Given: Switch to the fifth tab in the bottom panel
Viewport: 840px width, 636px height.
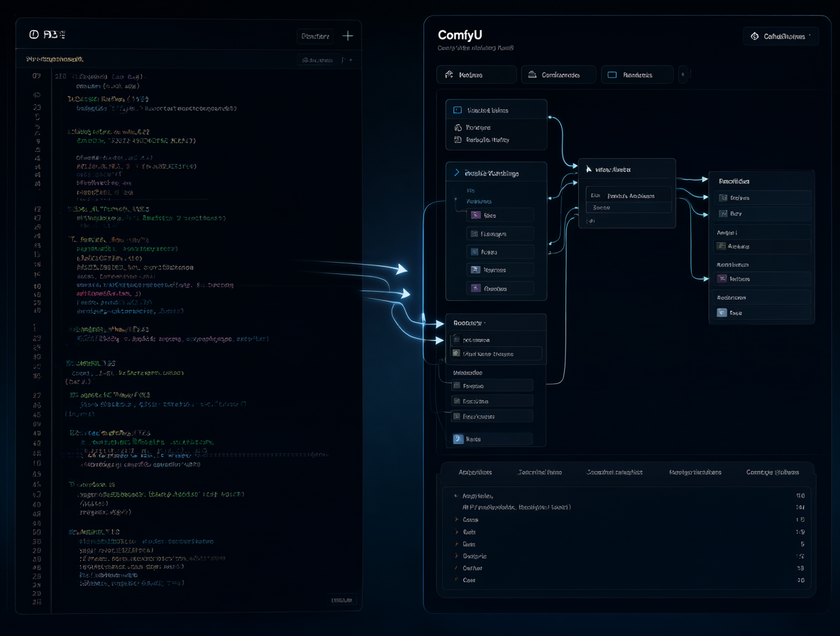Looking at the screenshot, I should point(773,472).
